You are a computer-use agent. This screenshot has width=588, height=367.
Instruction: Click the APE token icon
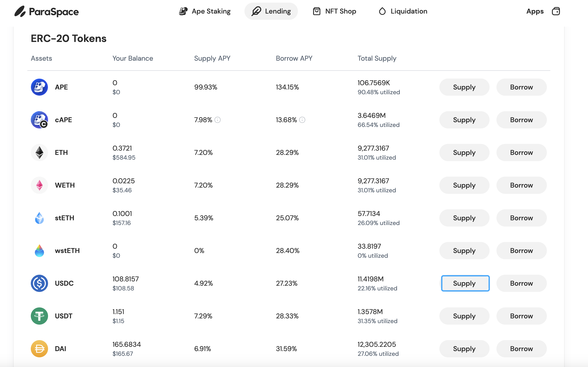coord(39,87)
